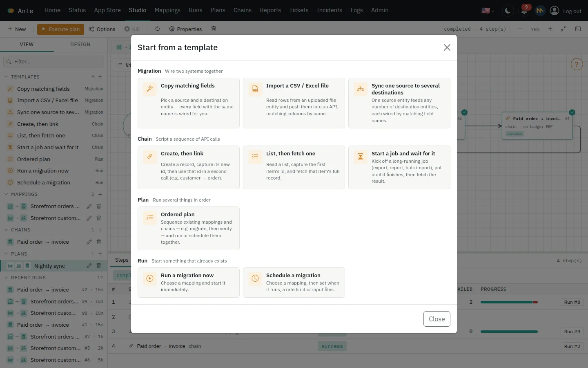Choose the Run a migration now card
Image resolution: width=588 pixels, height=368 pixels.
[189, 283]
